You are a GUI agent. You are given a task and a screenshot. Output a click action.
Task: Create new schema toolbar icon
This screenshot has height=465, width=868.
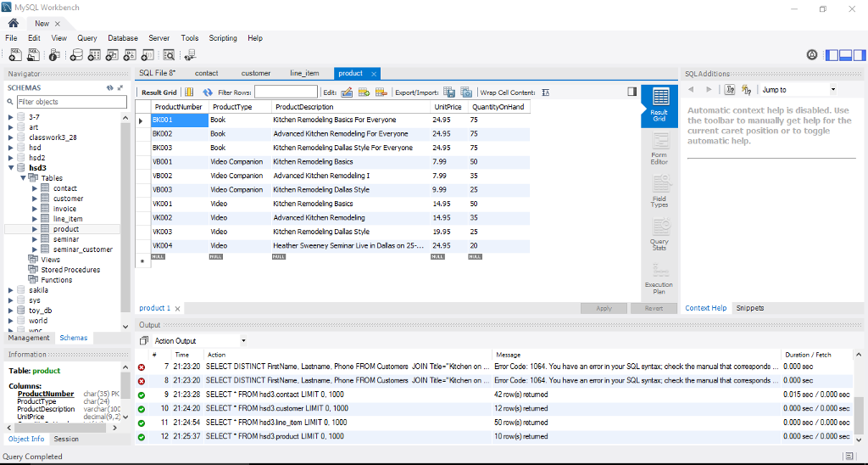tap(76, 55)
